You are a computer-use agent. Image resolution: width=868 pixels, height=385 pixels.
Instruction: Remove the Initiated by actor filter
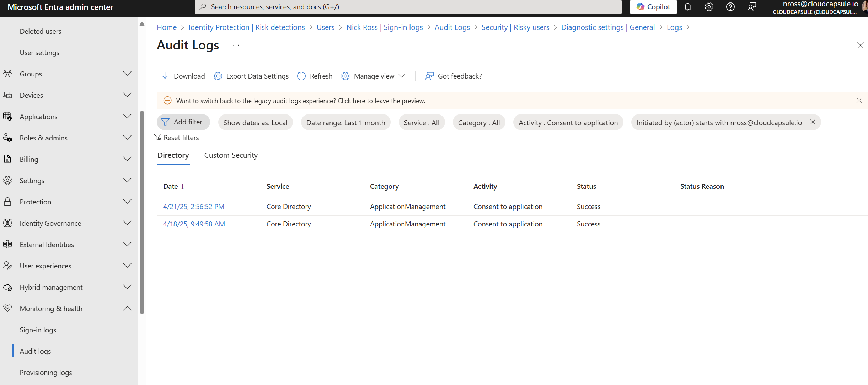coord(813,122)
